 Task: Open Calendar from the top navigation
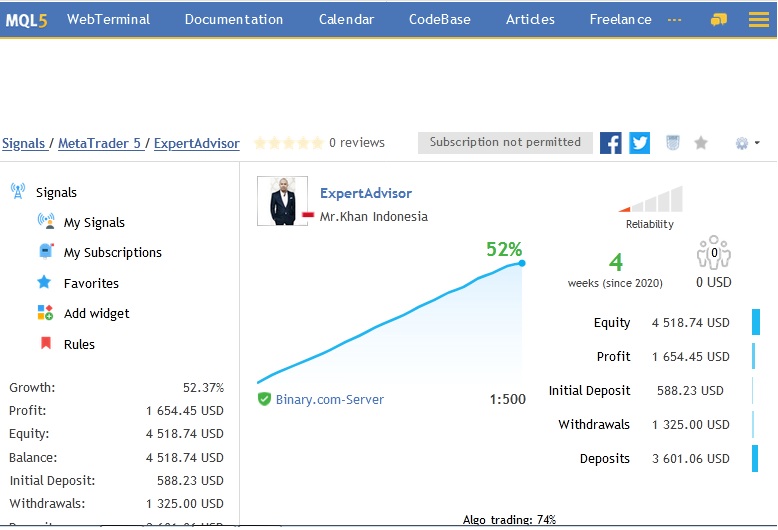pos(346,19)
